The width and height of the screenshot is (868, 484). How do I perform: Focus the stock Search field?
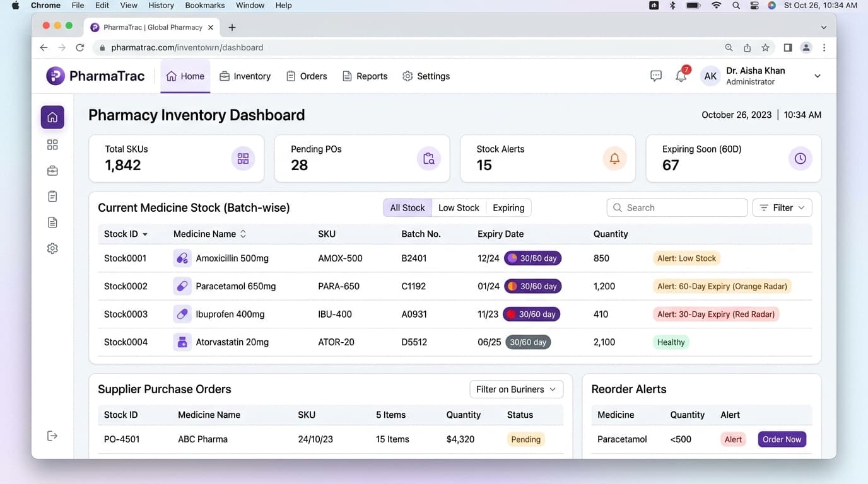(x=677, y=208)
